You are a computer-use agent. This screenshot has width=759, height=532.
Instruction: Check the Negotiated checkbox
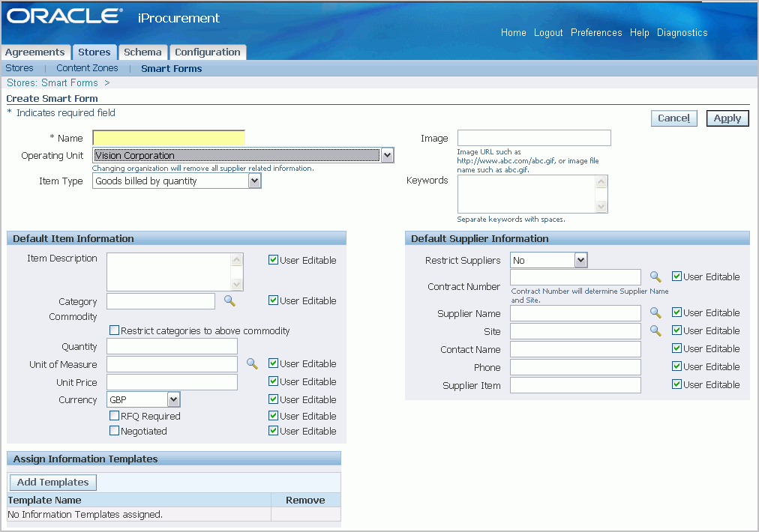(x=114, y=430)
